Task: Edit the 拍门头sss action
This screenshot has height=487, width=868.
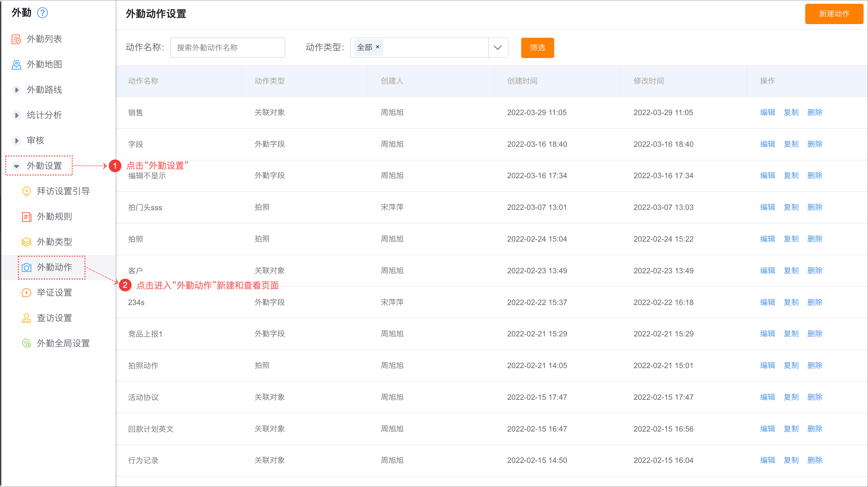Action: point(767,207)
